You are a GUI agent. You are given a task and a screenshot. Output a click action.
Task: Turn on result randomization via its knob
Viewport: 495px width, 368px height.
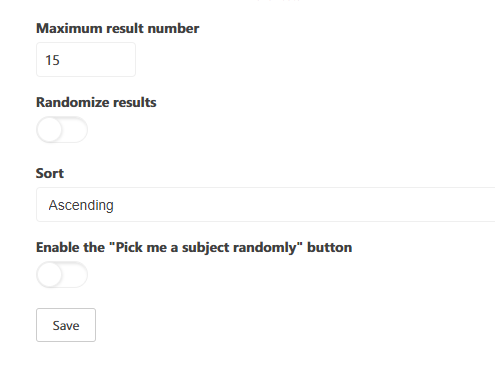pyautogui.click(x=50, y=130)
